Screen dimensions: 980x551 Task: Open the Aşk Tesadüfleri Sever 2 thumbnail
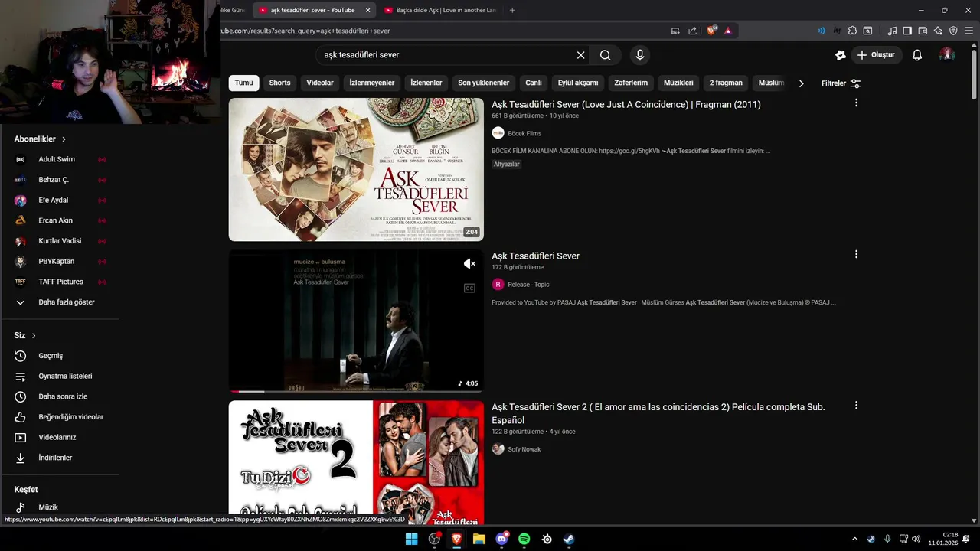coord(356,461)
